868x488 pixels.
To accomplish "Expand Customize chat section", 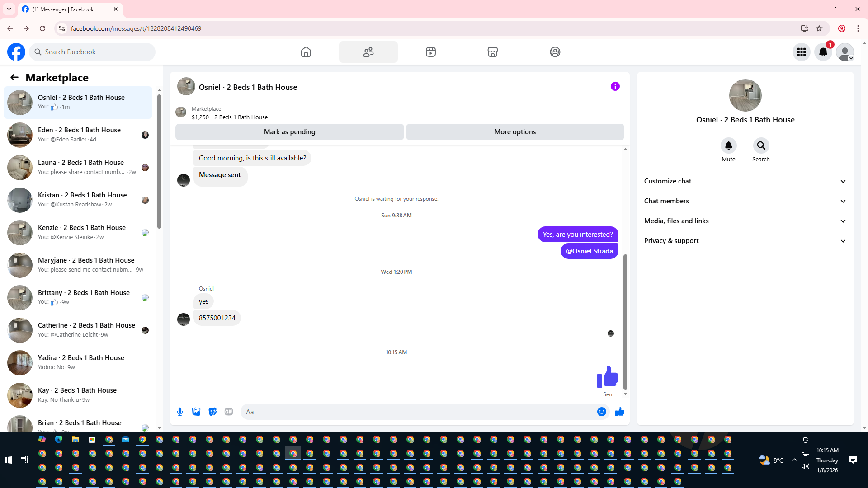I will pos(745,181).
